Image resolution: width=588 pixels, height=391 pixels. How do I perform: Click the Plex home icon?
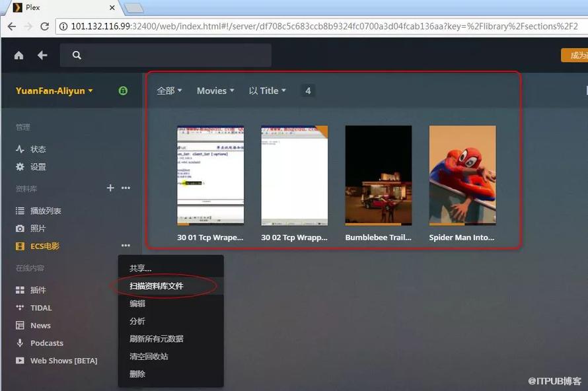click(18, 55)
